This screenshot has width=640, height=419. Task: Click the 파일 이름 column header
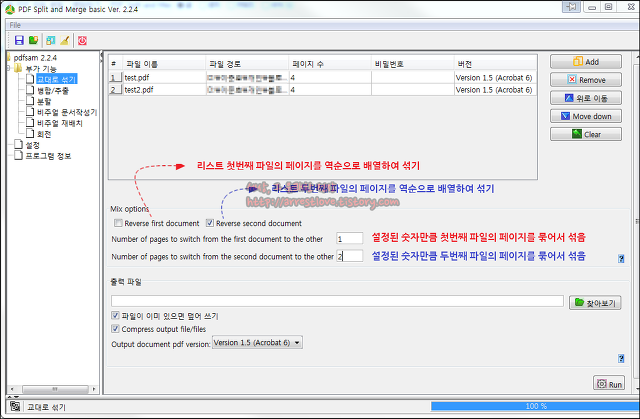pyautogui.click(x=164, y=64)
